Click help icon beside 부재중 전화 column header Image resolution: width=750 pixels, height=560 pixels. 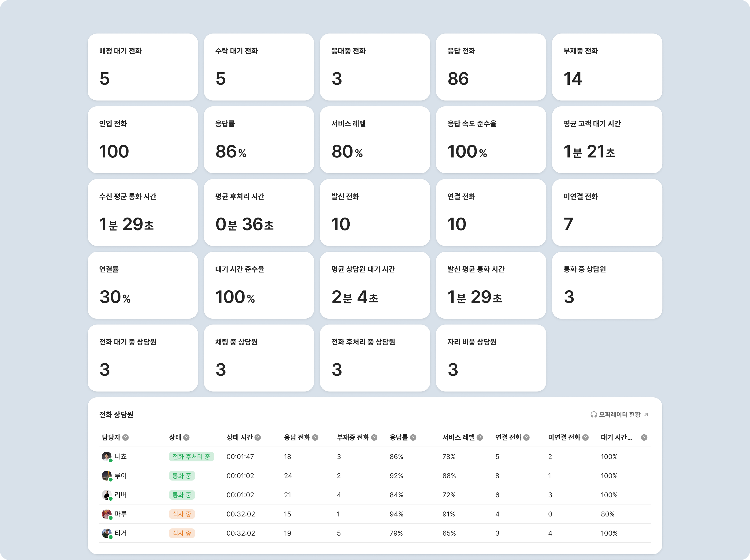pyautogui.click(x=374, y=437)
